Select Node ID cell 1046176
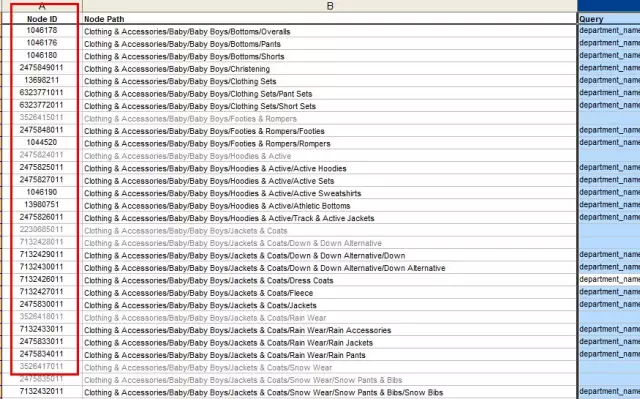This screenshot has width=640, height=399. 42,43
